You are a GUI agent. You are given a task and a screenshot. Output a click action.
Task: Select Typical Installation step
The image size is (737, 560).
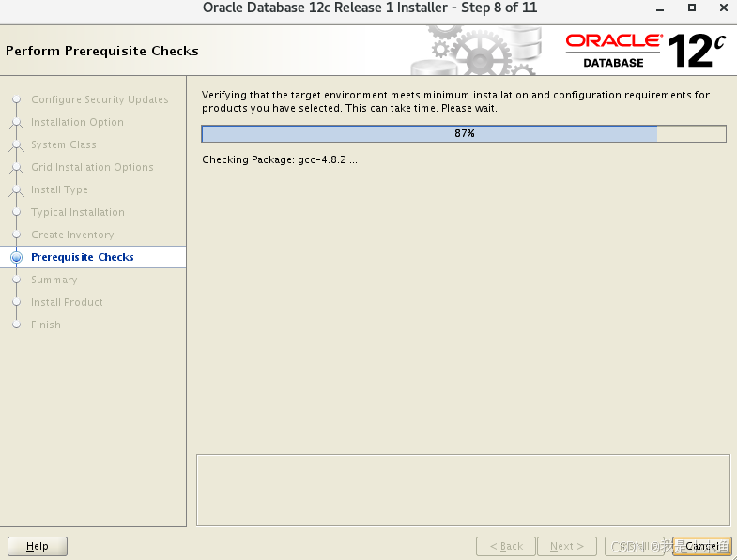pos(78,212)
